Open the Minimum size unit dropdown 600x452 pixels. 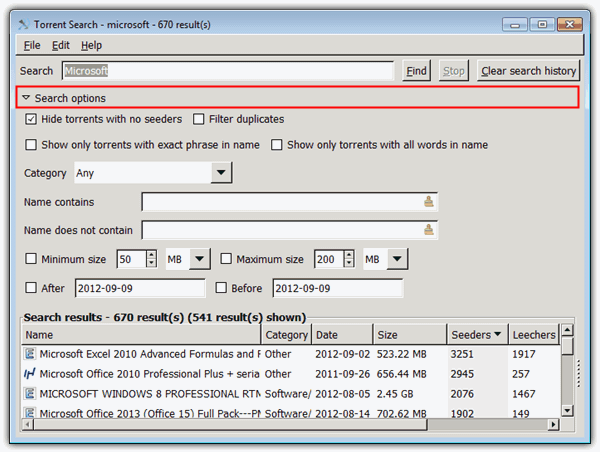199,259
